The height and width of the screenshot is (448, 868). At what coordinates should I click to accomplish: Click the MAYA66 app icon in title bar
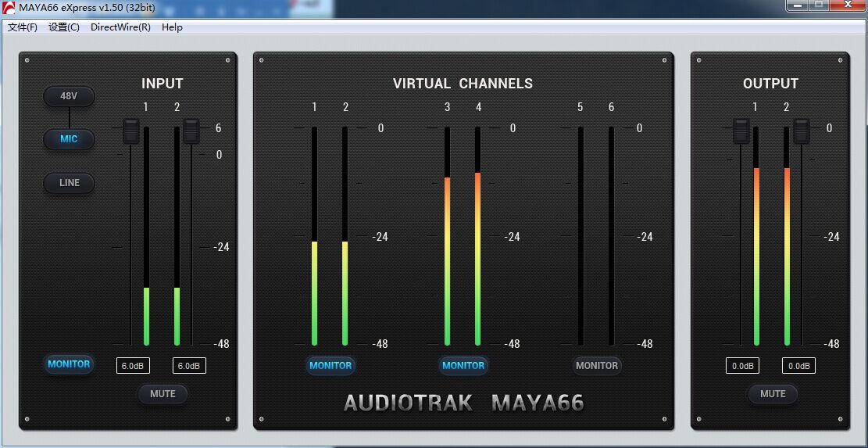tap(9, 8)
